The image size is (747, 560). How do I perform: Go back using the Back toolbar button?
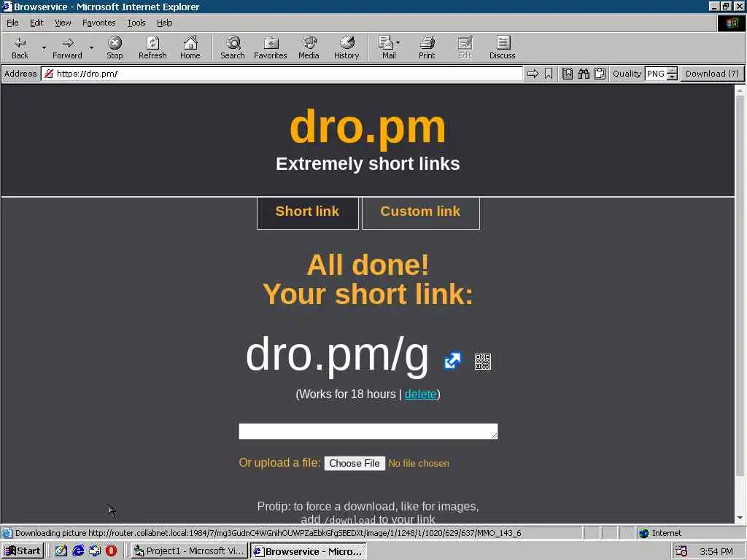pyautogui.click(x=20, y=47)
